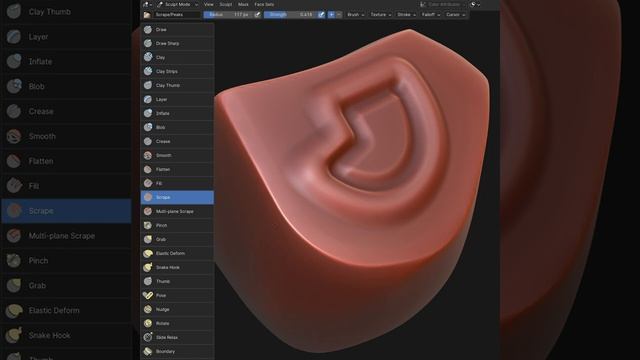Click highlighted Scrape brush in center tool list
The height and width of the screenshot is (360, 640).
[x=177, y=197]
